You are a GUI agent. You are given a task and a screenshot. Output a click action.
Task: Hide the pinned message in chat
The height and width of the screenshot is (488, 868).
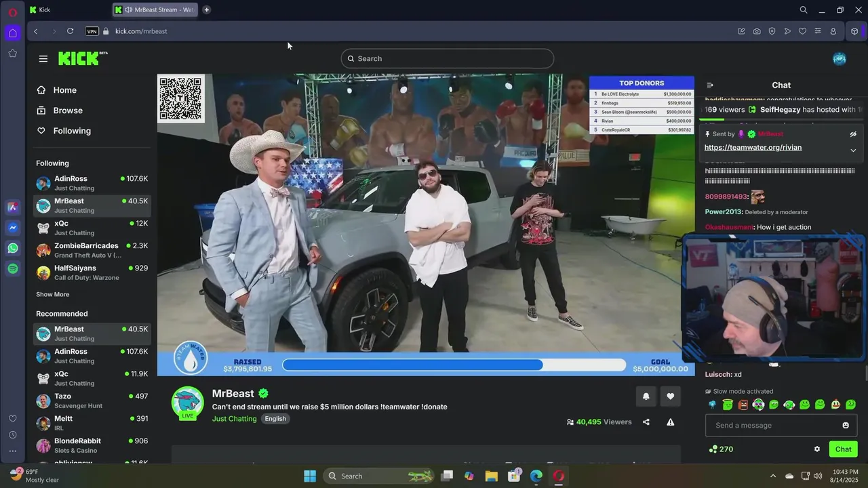[853, 134]
